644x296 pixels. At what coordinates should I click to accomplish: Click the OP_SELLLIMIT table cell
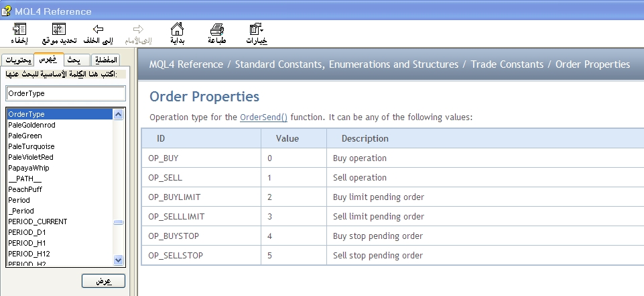[201, 216]
